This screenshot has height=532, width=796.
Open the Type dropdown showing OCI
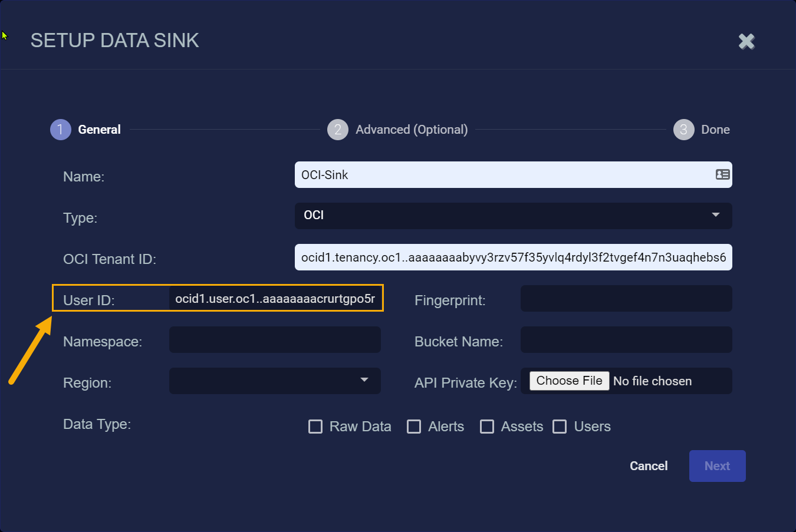click(513, 216)
